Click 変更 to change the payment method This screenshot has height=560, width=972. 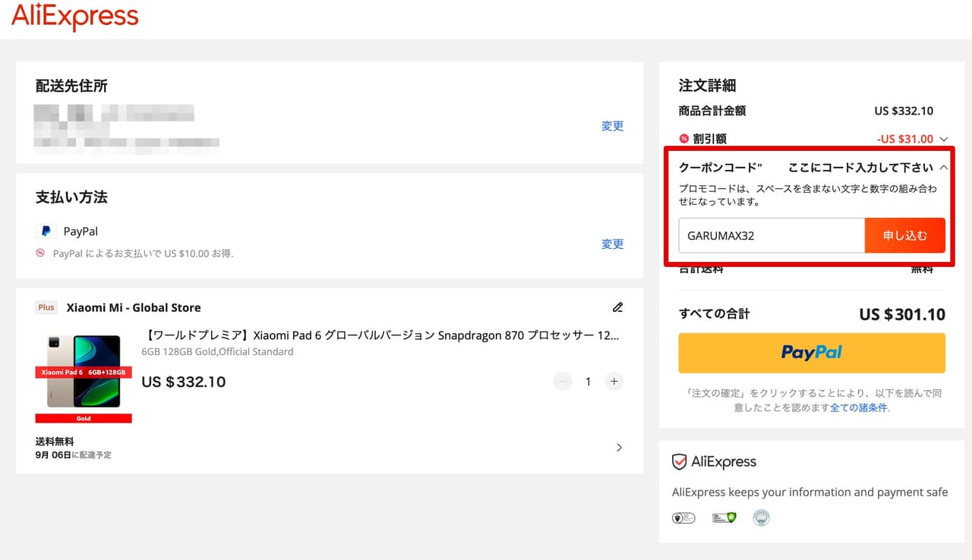pyautogui.click(x=612, y=244)
